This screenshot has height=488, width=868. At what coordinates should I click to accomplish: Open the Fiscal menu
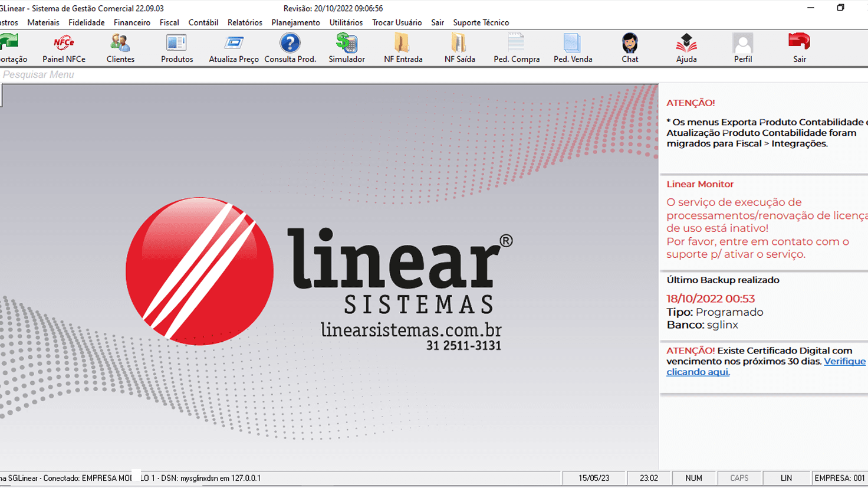point(169,22)
